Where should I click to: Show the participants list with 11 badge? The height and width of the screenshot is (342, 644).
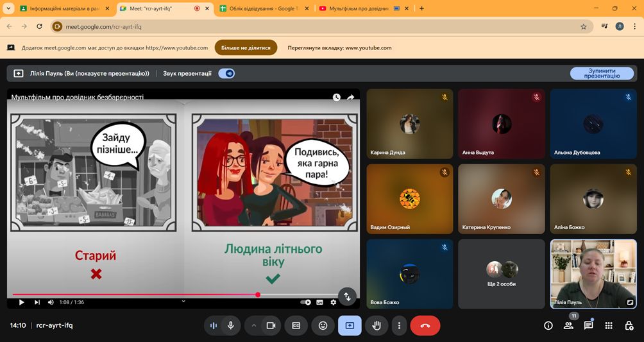click(568, 325)
